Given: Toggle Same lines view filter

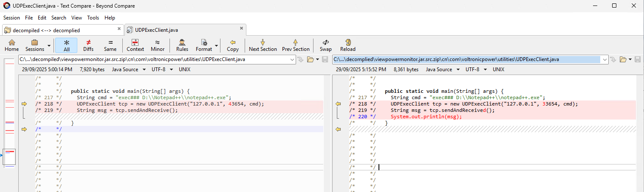Looking at the screenshot, I should [x=110, y=45].
